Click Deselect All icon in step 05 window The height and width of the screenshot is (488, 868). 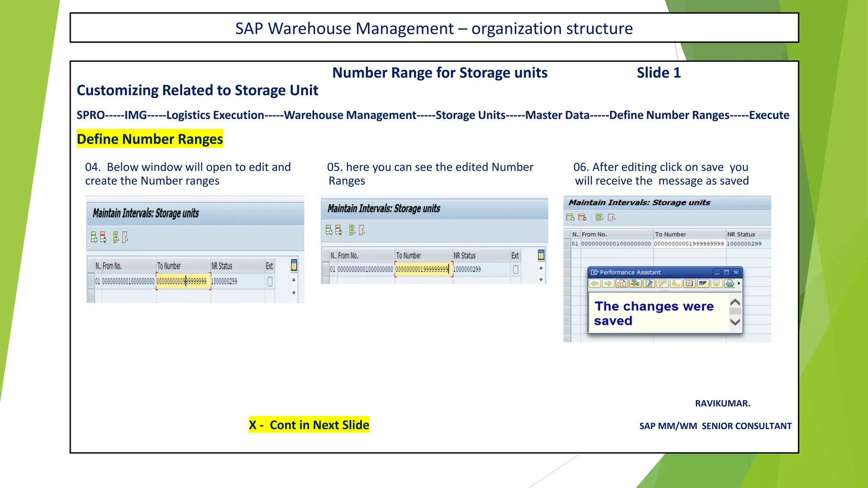362,230
